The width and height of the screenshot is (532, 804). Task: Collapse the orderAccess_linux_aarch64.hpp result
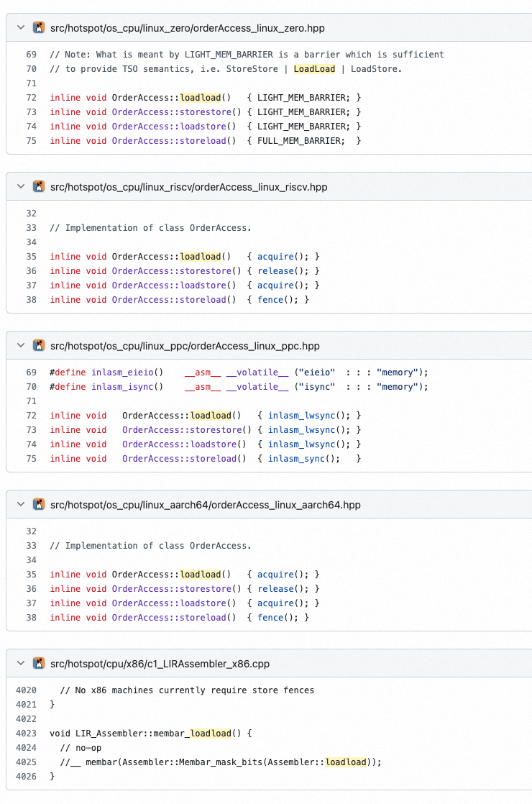tap(20, 505)
